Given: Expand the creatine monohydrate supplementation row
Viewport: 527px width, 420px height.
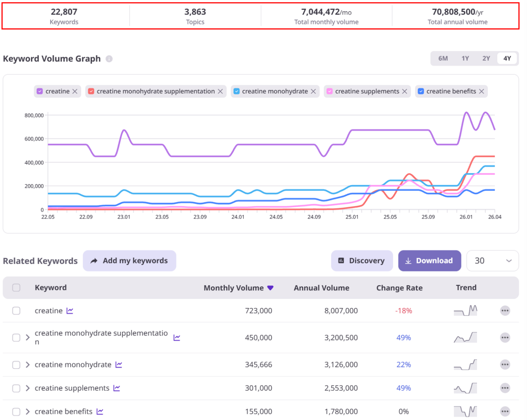Looking at the screenshot, I should coord(28,337).
